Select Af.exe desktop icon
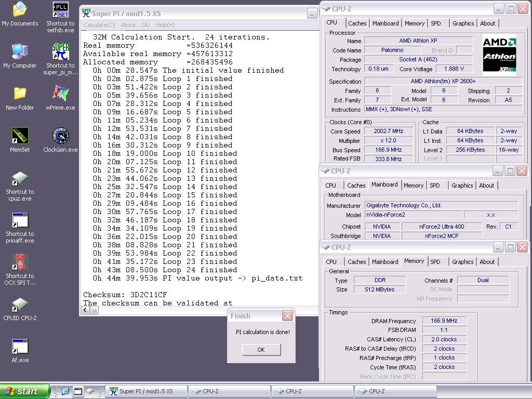The width and height of the screenshot is (532, 399). point(20,351)
